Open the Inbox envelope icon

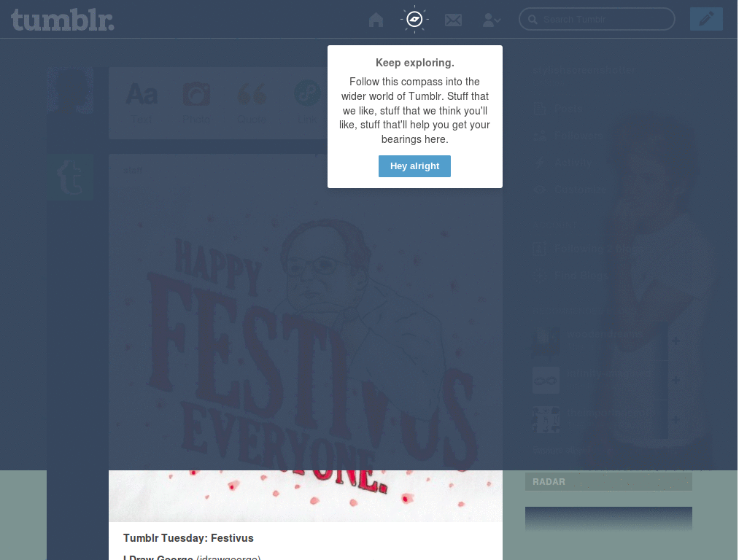coord(453,20)
